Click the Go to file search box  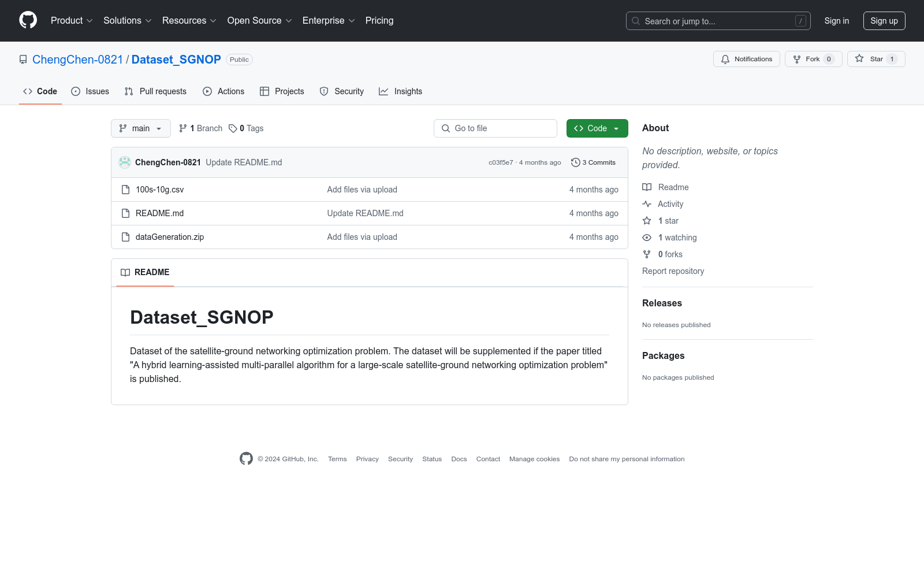click(x=495, y=128)
